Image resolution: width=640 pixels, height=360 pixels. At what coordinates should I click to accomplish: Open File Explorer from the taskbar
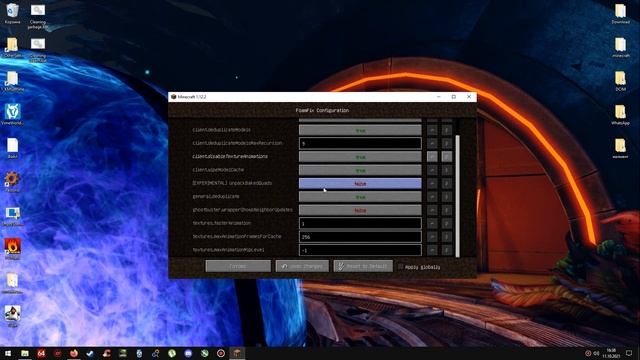(25, 353)
